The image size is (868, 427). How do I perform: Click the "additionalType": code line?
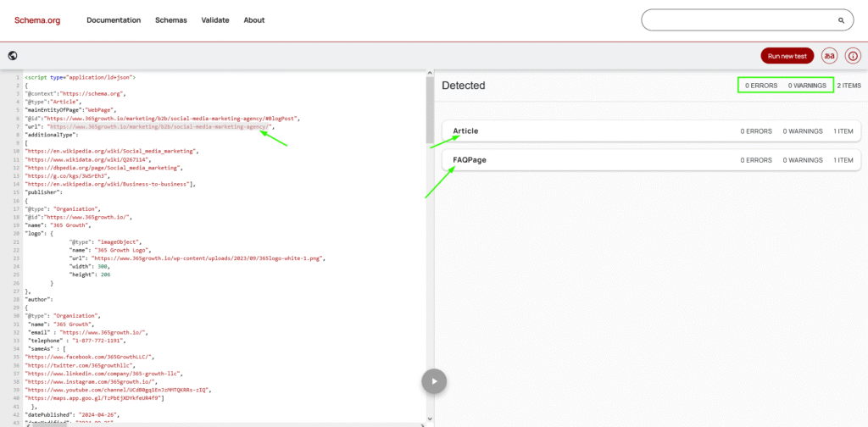[x=52, y=135]
